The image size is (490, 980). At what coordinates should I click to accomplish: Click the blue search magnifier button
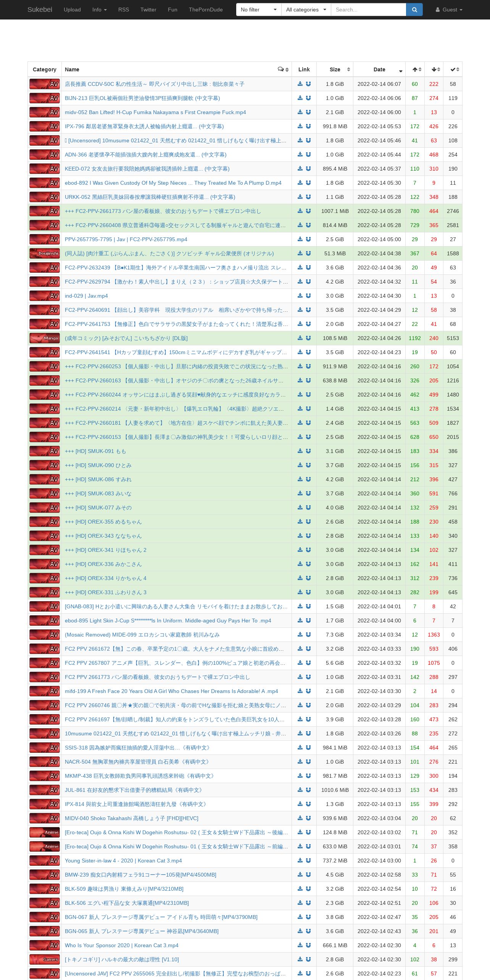point(414,10)
